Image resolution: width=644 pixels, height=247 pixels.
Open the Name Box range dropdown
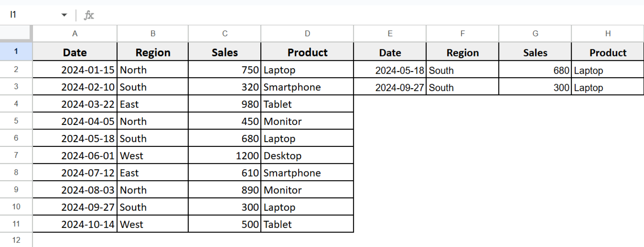(64, 14)
